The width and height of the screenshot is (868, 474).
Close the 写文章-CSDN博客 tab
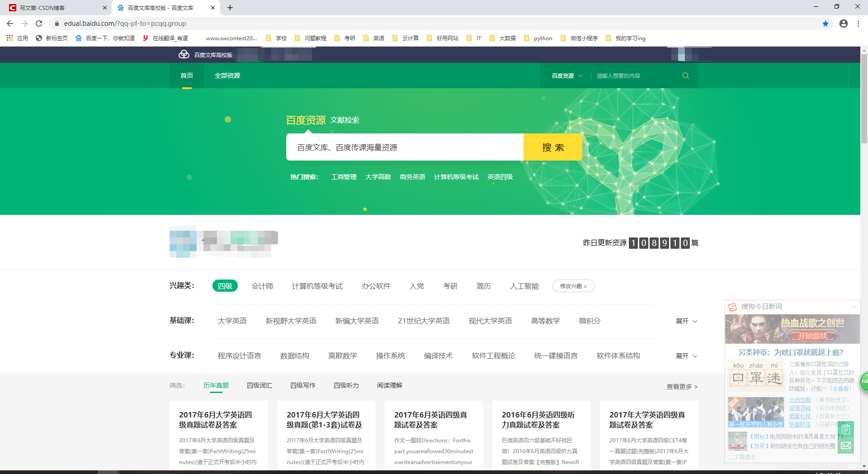coord(105,8)
